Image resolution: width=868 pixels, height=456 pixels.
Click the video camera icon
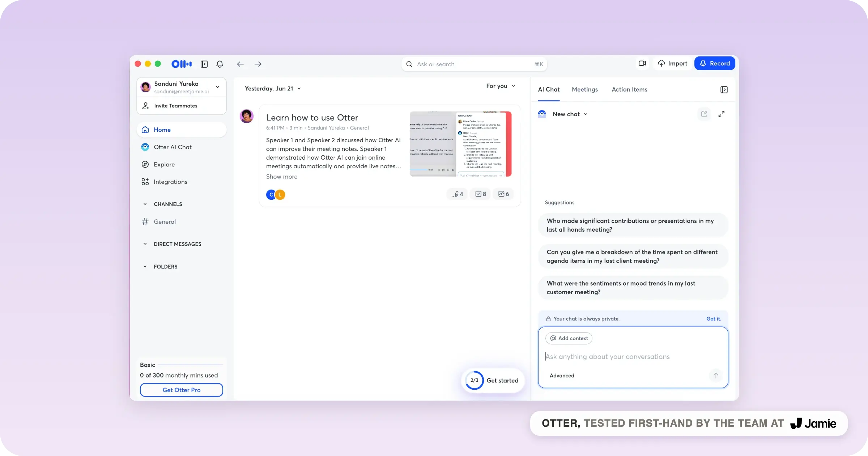(x=642, y=63)
